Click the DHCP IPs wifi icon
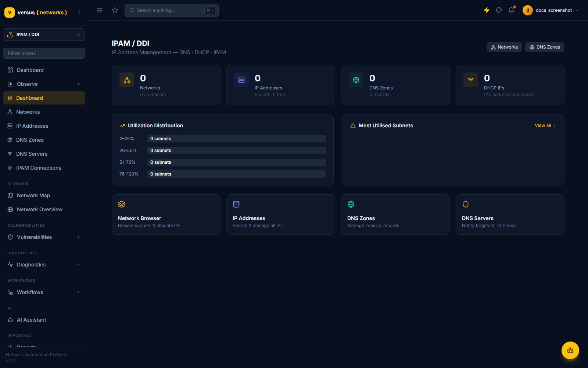Viewport: 588px width, 368px height. (471, 80)
